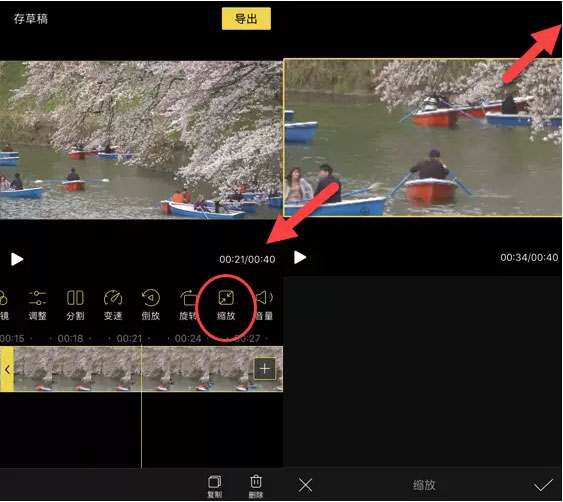The height and width of the screenshot is (502, 563).
Task: Click the video clip filmstrip thumbnail
Action: 148,369
